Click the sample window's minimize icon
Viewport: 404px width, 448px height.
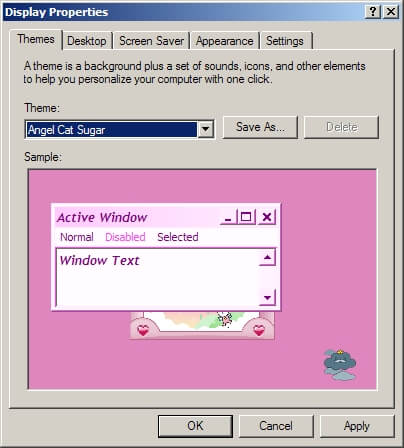[228, 217]
